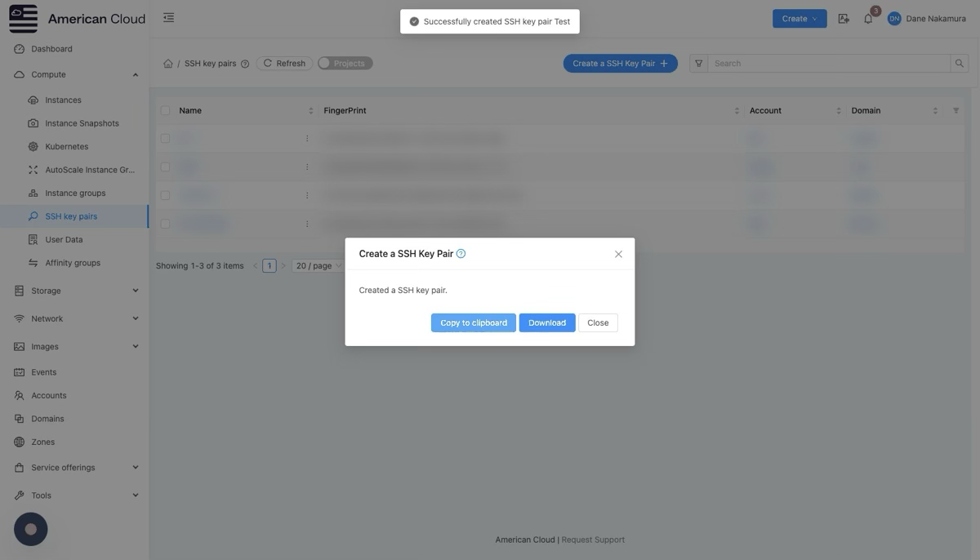
Task: Collapse sidebar with menu fold icon
Action: pyautogui.click(x=168, y=18)
